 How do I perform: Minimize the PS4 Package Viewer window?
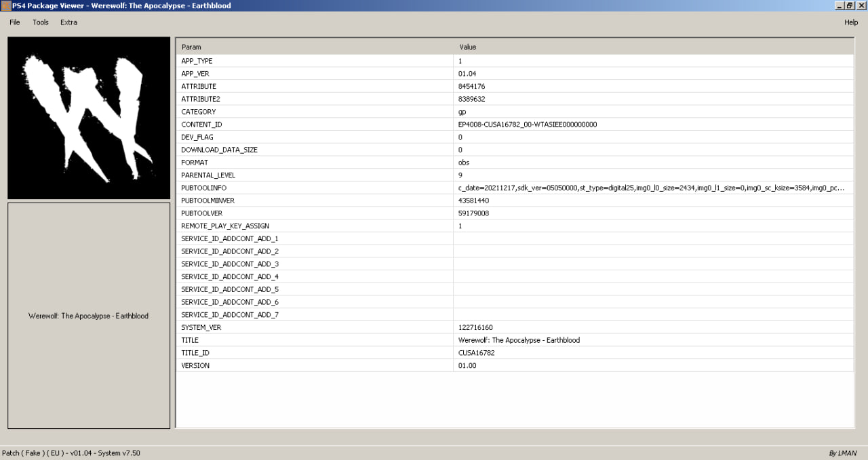840,5
